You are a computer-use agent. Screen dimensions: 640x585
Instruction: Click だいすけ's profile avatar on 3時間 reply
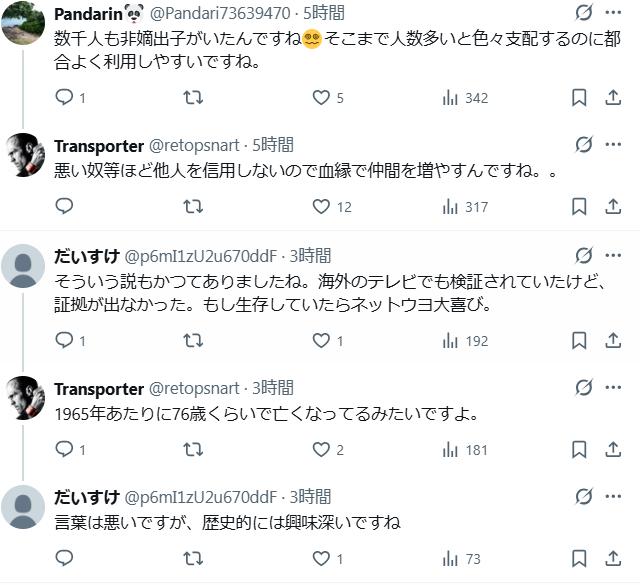click(24, 265)
